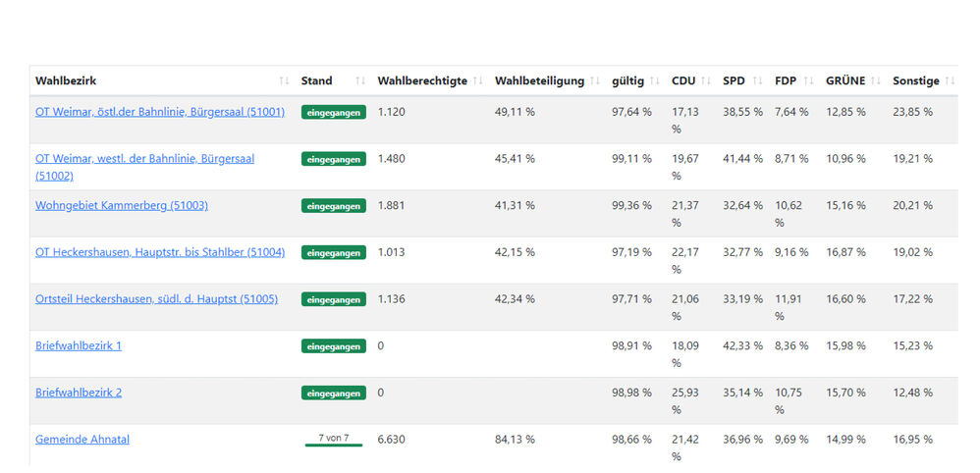
Task: Select Sonstige value 12,48 %
Action: point(913,393)
